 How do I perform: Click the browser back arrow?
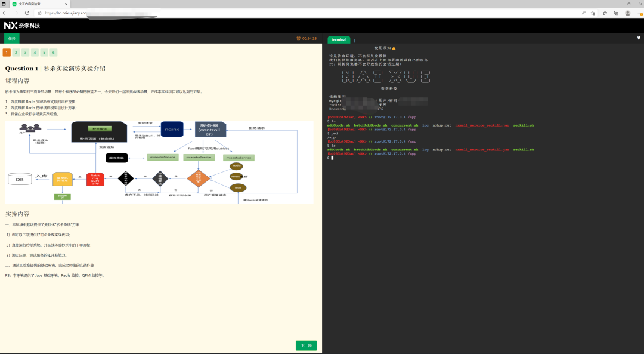6,12
